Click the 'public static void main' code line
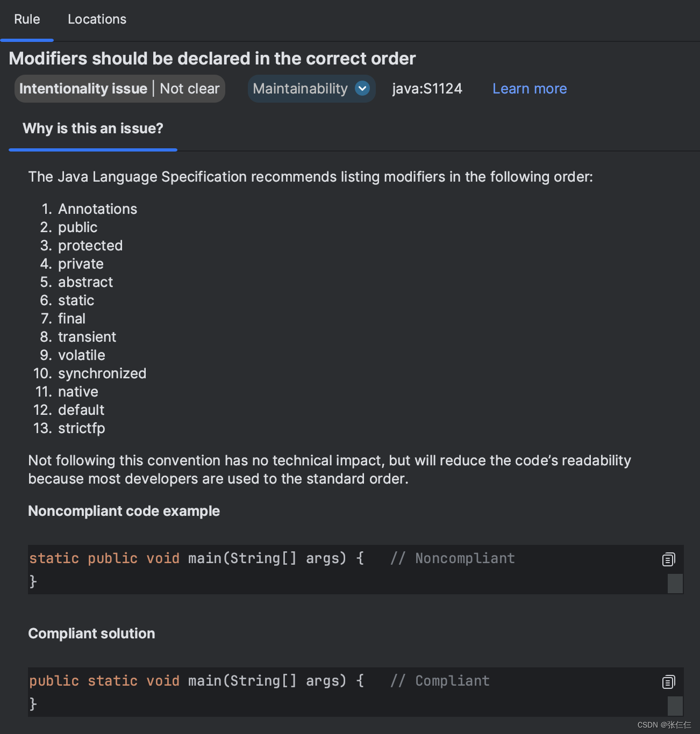This screenshot has width=700, height=734. 196,681
